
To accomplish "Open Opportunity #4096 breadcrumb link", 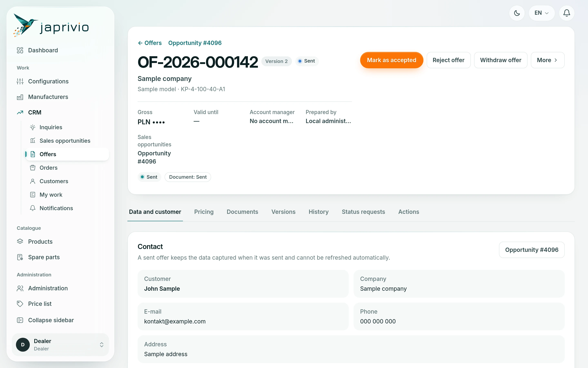I will tap(195, 43).
